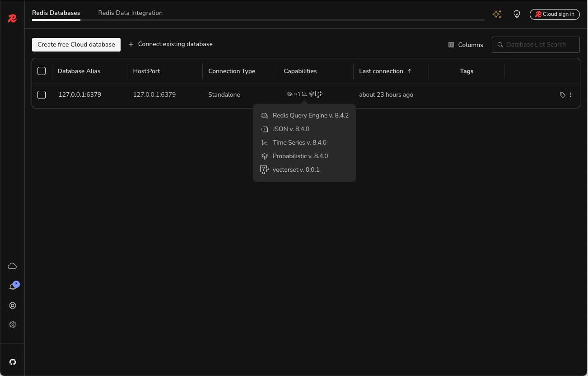This screenshot has width=588, height=376.
Task: Toggle the select-all checkbox in the table header
Action: point(42,71)
